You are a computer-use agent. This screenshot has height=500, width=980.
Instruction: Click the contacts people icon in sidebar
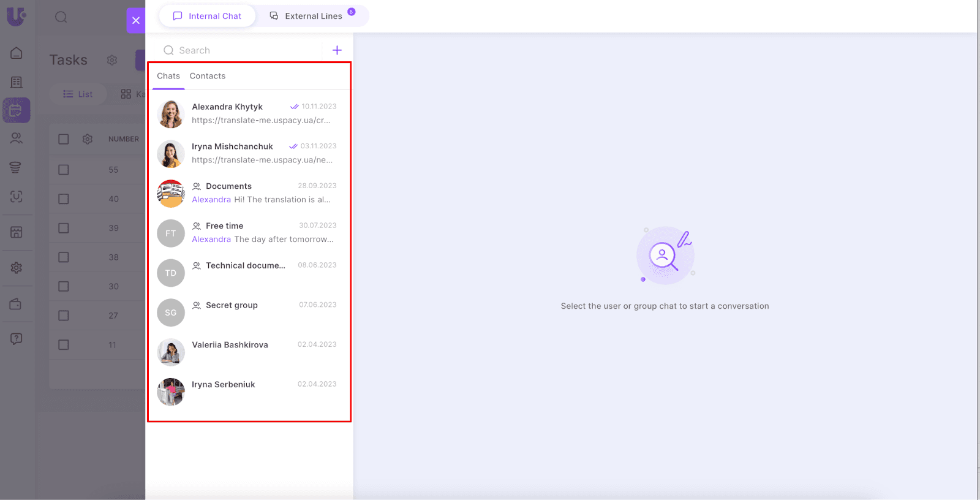tap(17, 138)
